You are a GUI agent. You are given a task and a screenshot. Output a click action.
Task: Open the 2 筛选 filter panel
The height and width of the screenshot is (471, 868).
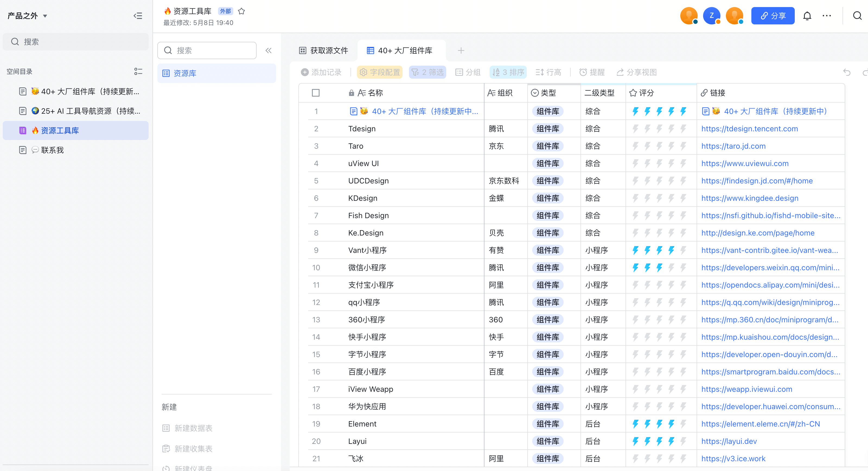pyautogui.click(x=427, y=72)
